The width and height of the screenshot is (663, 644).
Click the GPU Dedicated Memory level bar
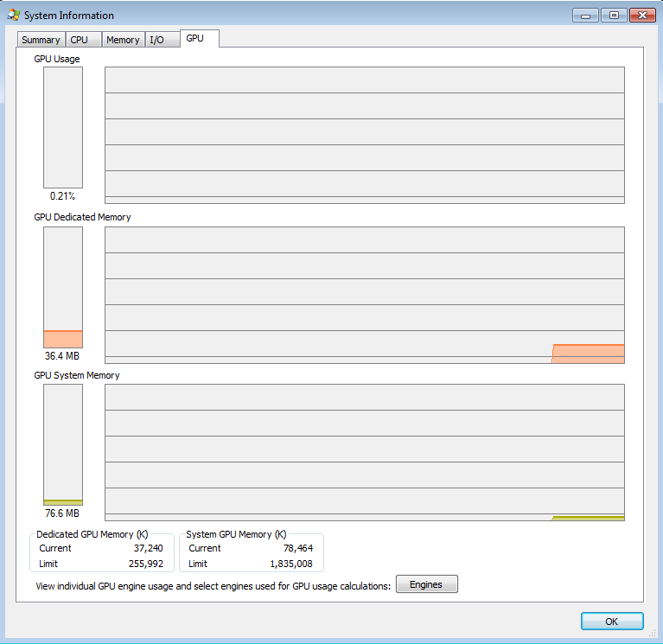[x=63, y=287]
